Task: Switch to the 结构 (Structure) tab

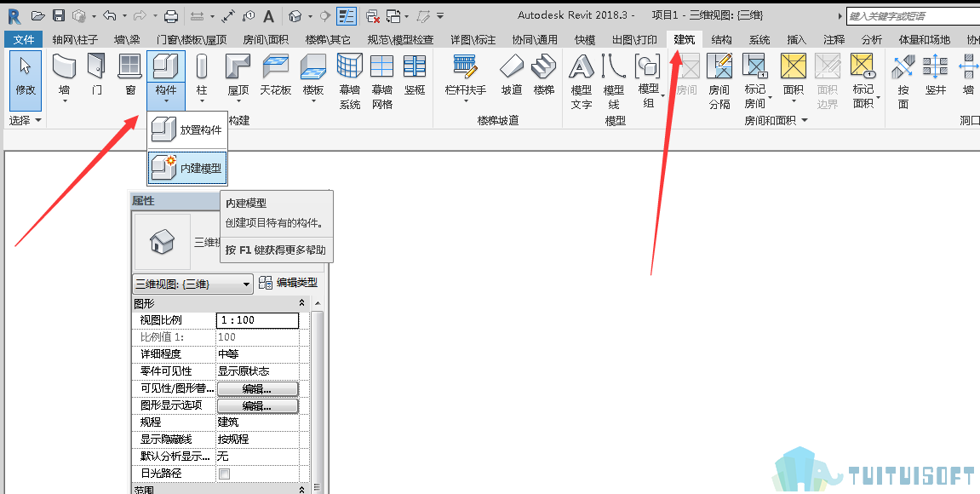Action: (x=721, y=39)
